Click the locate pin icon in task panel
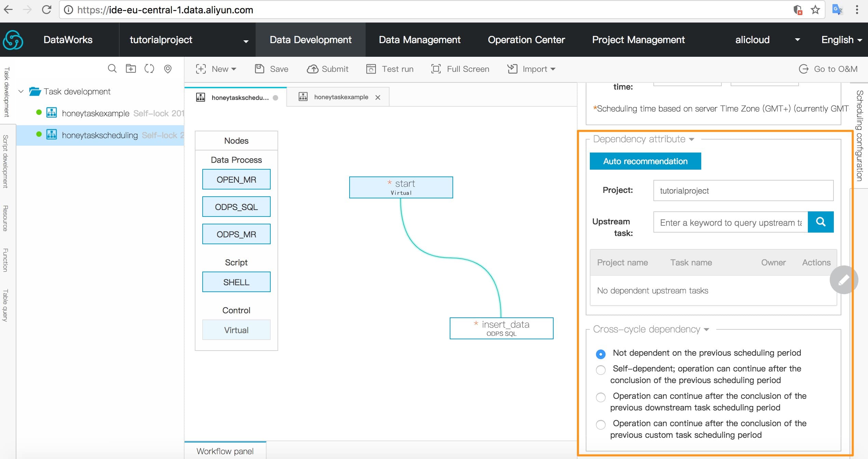The height and width of the screenshot is (459, 868). (167, 69)
